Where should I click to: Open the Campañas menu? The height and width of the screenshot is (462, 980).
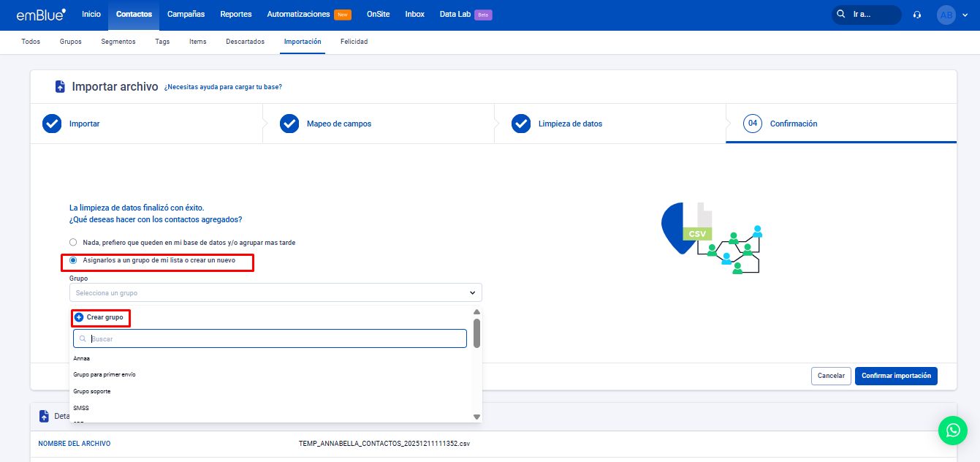tap(186, 15)
